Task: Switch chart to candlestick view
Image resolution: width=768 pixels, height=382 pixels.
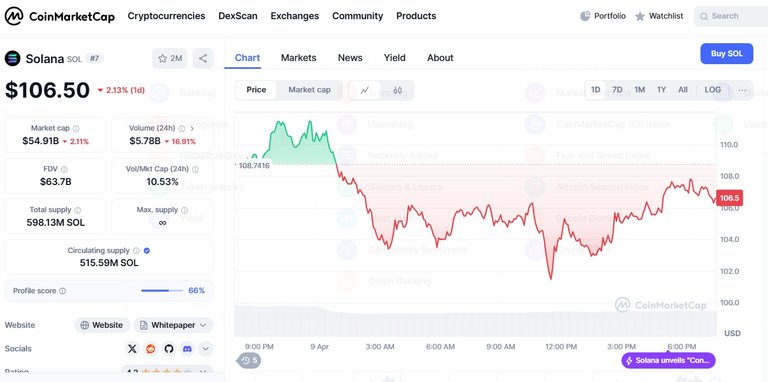Action: point(397,90)
